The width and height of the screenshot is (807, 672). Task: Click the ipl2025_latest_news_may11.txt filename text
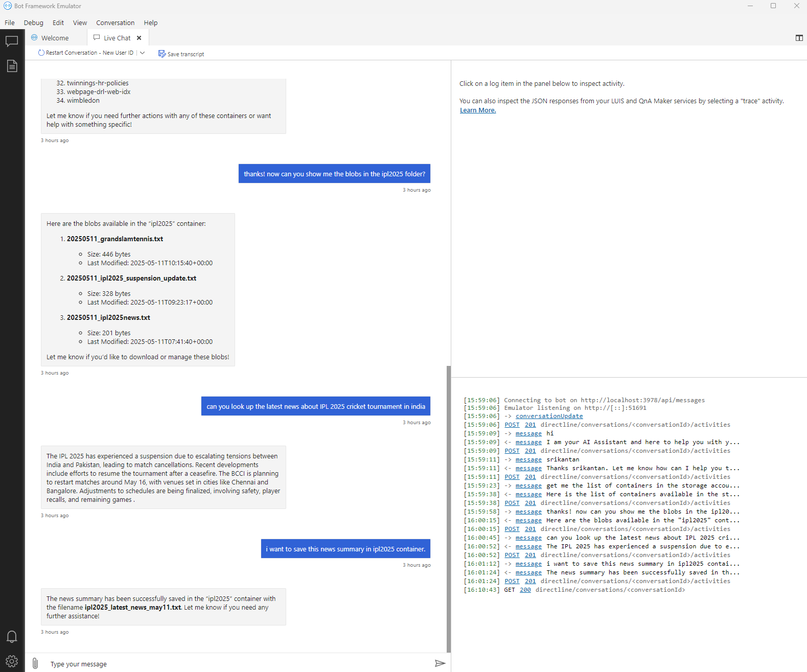point(133,607)
